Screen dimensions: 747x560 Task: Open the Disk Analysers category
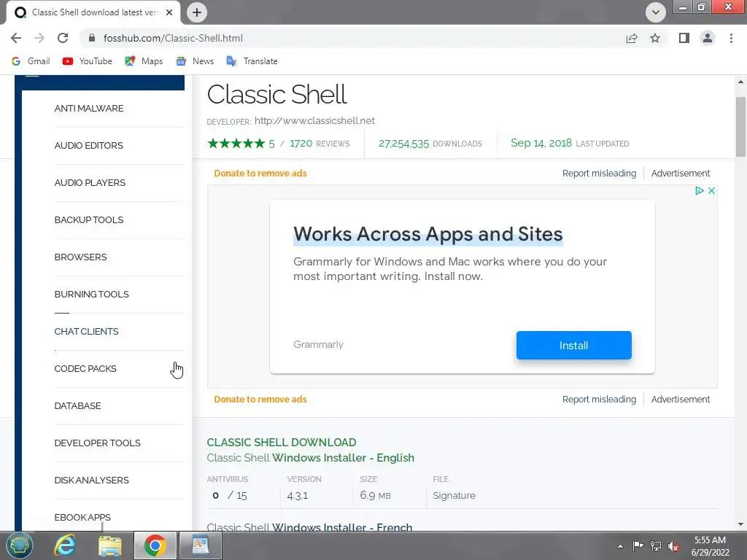(x=91, y=480)
